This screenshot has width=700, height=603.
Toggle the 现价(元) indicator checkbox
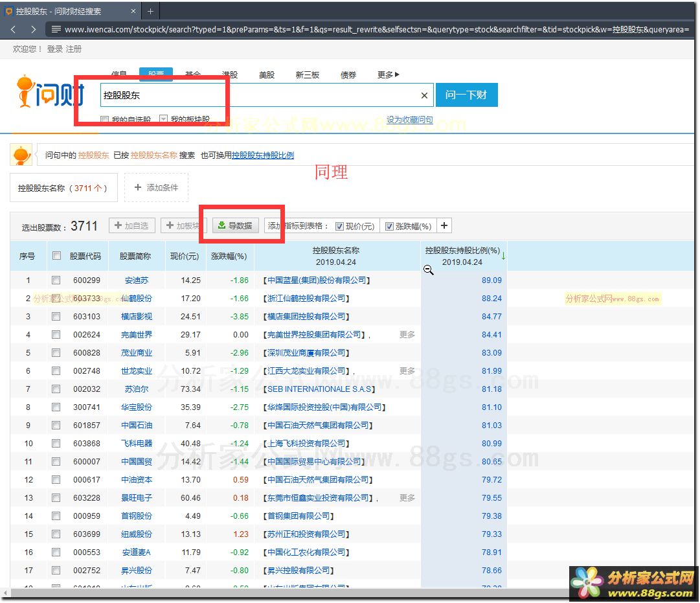click(339, 227)
